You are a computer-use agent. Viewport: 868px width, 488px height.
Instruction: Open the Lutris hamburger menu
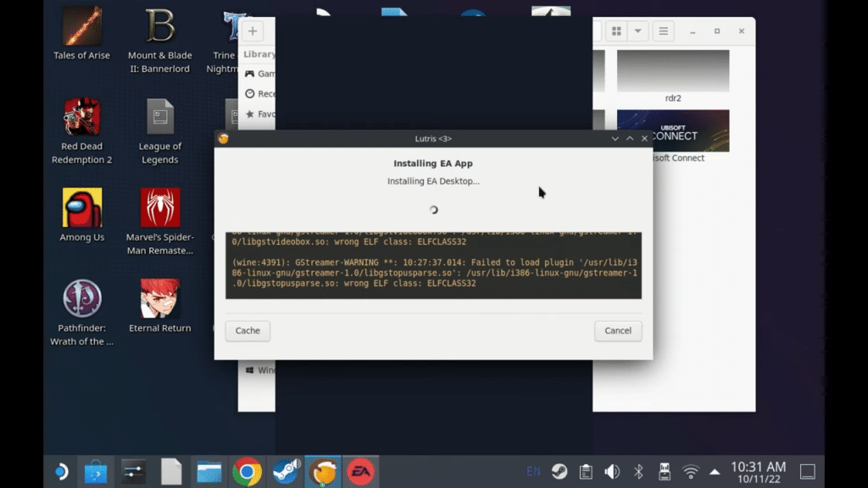click(663, 31)
